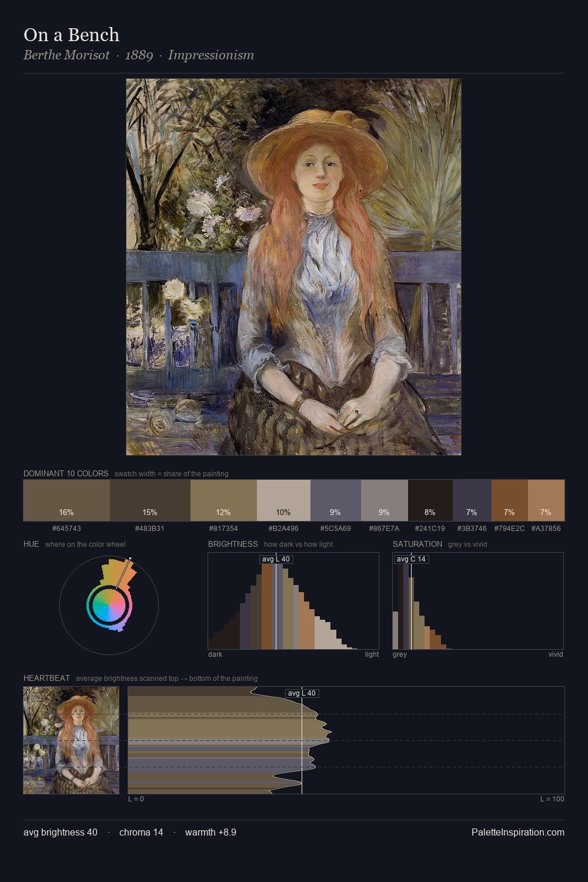Click hex code text #817354

pos(223,528)
